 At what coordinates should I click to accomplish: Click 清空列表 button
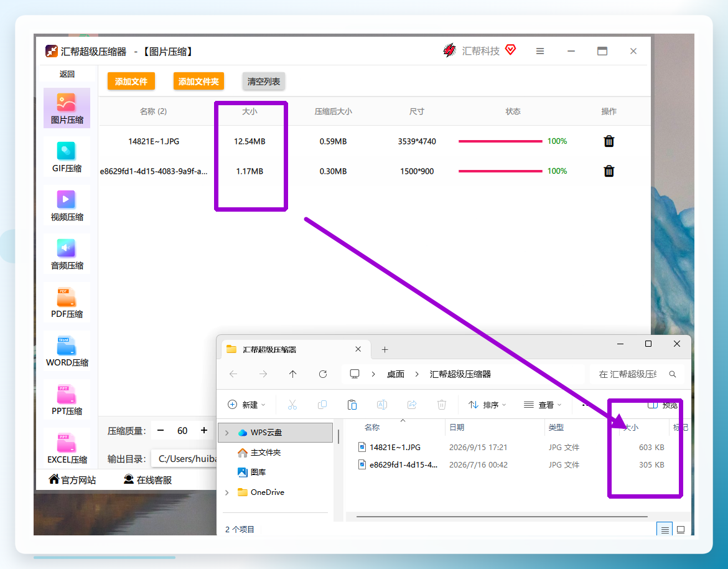coord(264,82)
